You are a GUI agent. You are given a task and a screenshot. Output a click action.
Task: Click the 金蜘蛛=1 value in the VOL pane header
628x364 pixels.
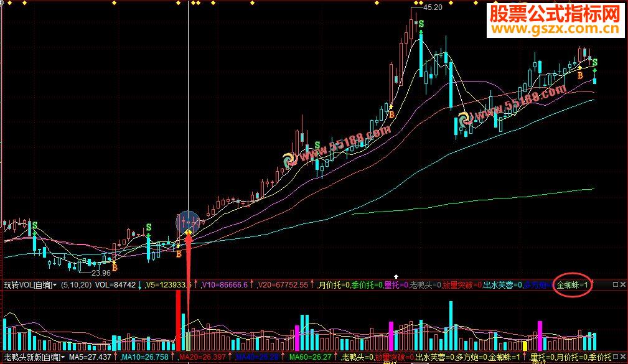[x=573, y=285]
